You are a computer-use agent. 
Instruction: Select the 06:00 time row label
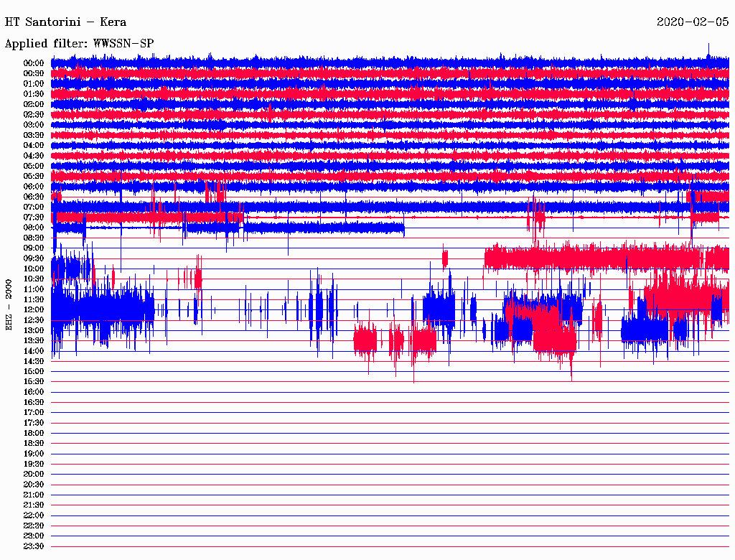click(x=34, y=187)
